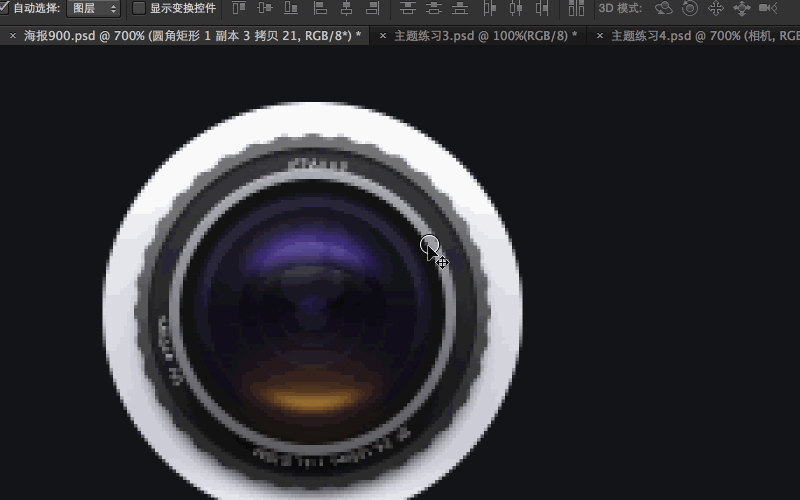Select the 3D camera zoom mode icon
Viewport: 800px width, 500px height.
pos(768,8)
